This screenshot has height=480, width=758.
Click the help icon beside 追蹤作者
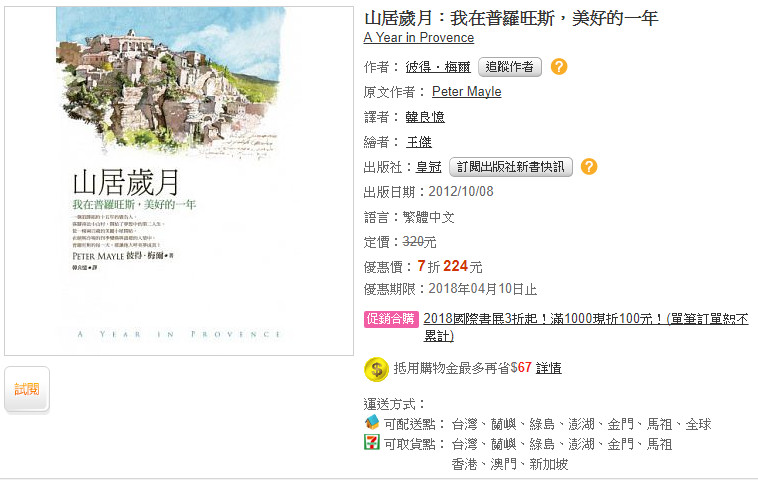point(559,67)
